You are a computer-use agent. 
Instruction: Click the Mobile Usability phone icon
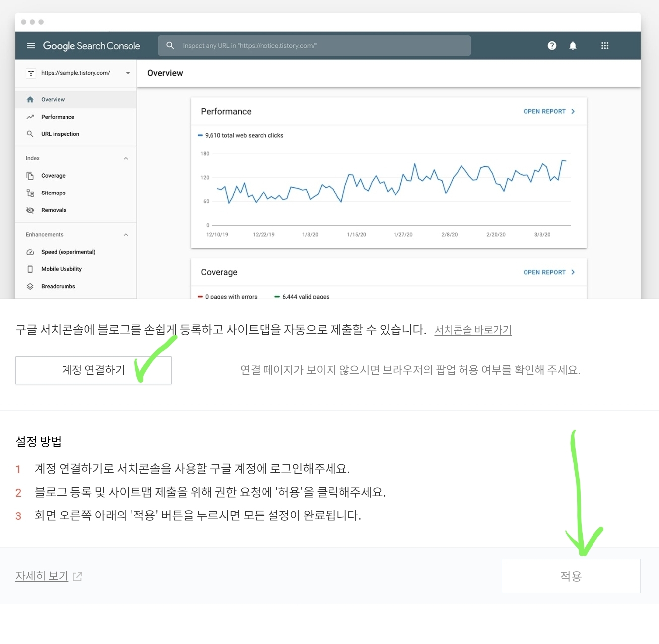click(30, 269)
